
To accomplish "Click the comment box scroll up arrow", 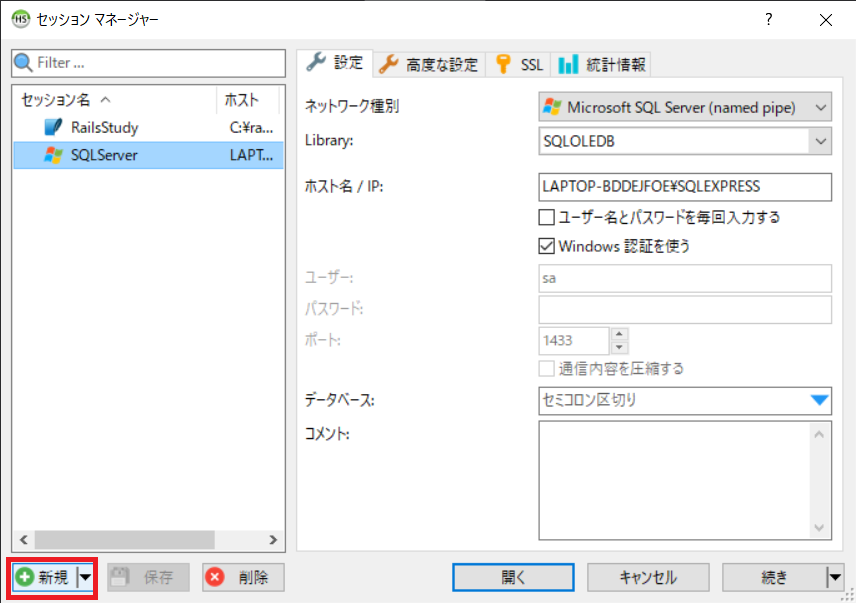I will pyautogui.click(x=819, y=434).
